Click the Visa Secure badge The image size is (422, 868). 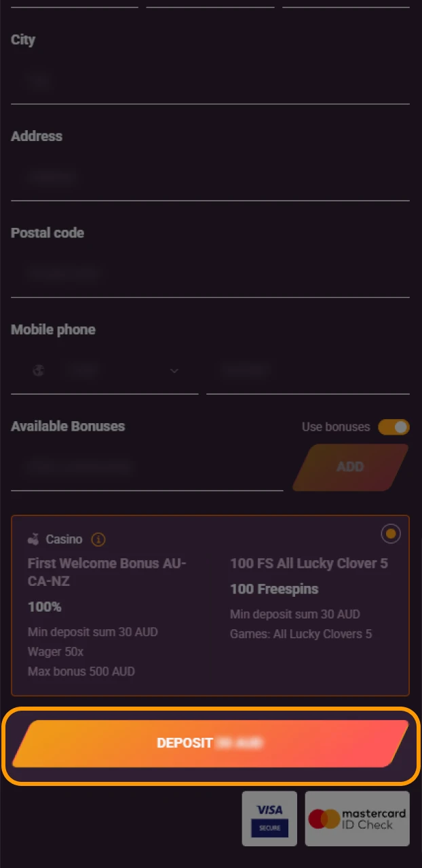tap(269, 818)
